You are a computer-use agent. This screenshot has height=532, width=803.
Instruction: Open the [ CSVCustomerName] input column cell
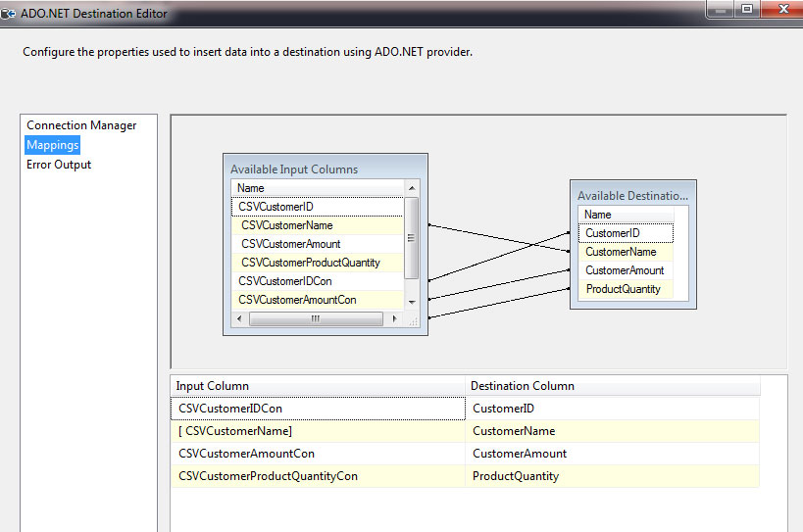[318, 431]
